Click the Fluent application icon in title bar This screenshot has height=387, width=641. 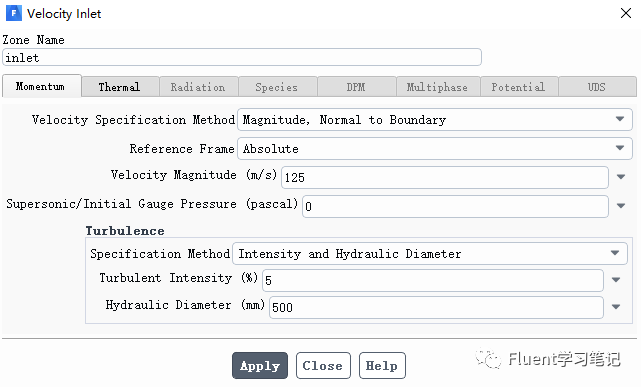pos(13,13)
